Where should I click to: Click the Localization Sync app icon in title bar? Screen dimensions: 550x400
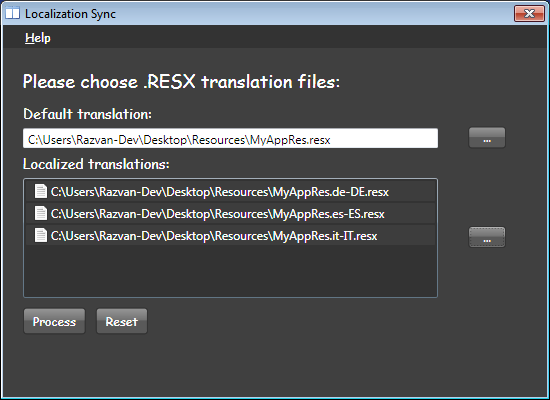click(12, 13)
